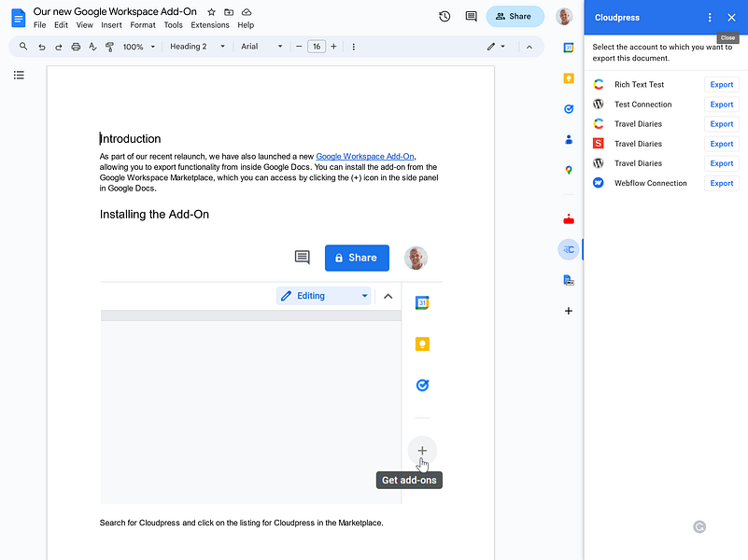Screen dimensions: 748x560
Task: Open the File menu
Action: [39, 25]
